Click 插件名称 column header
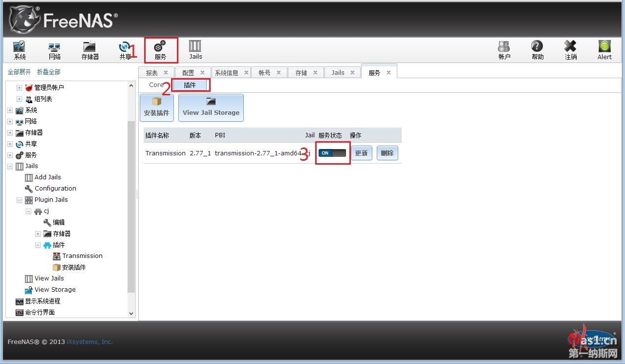This screenshot has width=625, height=364. (x=157, y=135)
